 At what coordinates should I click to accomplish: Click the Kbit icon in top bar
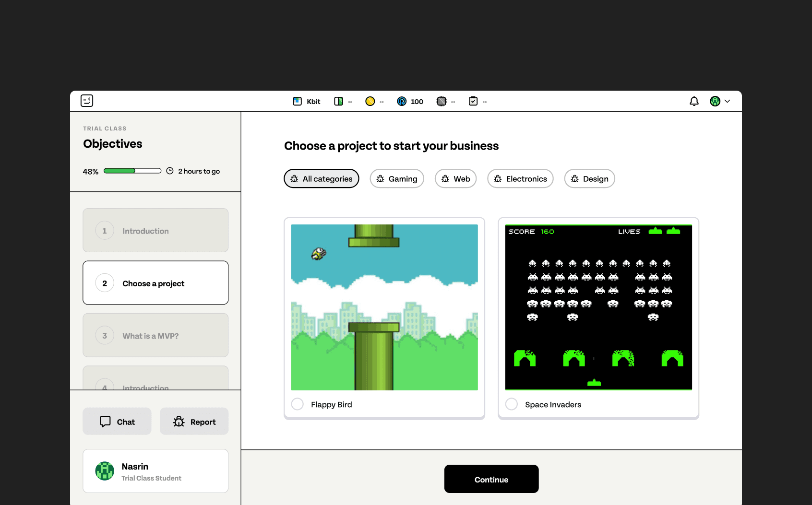[297, 101]
